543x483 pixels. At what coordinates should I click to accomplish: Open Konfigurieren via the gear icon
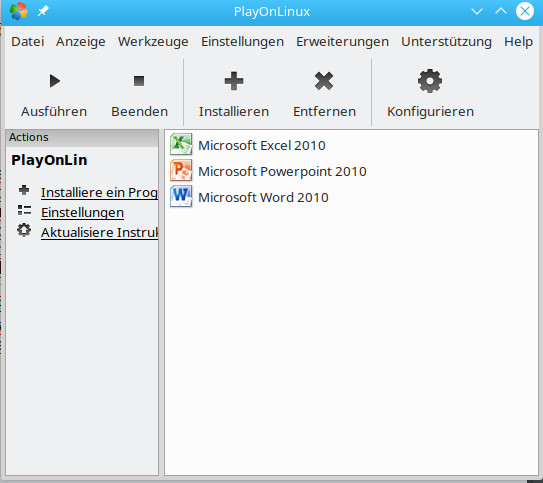click(430, 81)
